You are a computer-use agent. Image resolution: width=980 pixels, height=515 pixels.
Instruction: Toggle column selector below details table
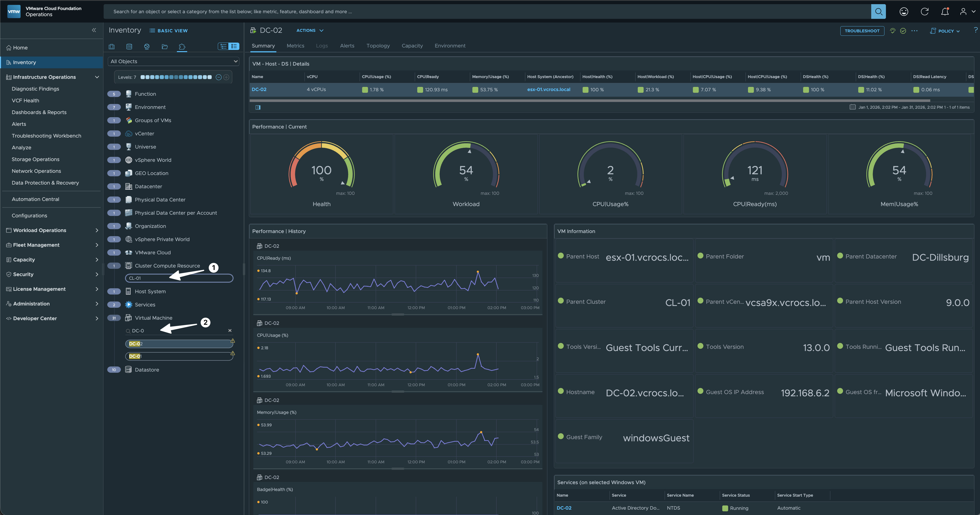pos(258,107)
